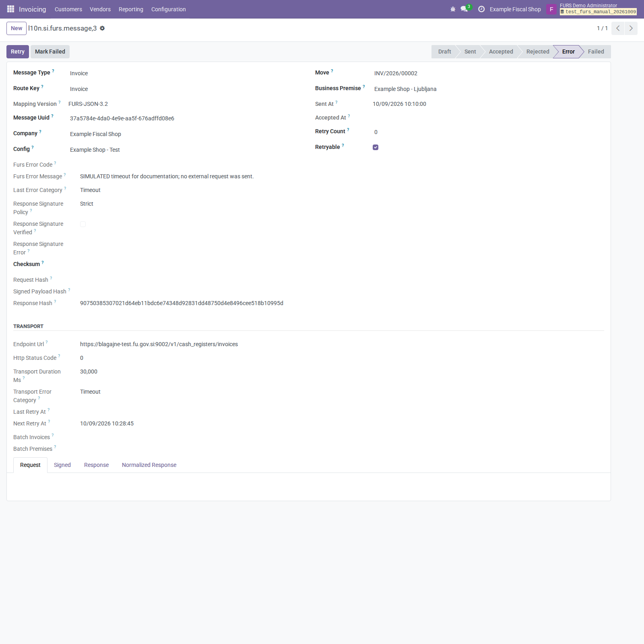
Task: Click Message Type help question mark
Action: [53, 71]
